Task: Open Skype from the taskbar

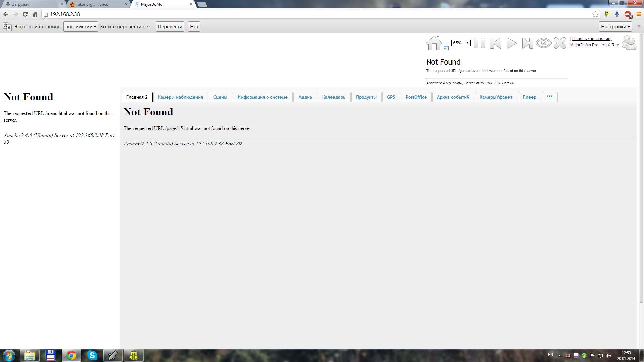Action: click(92, 355)
